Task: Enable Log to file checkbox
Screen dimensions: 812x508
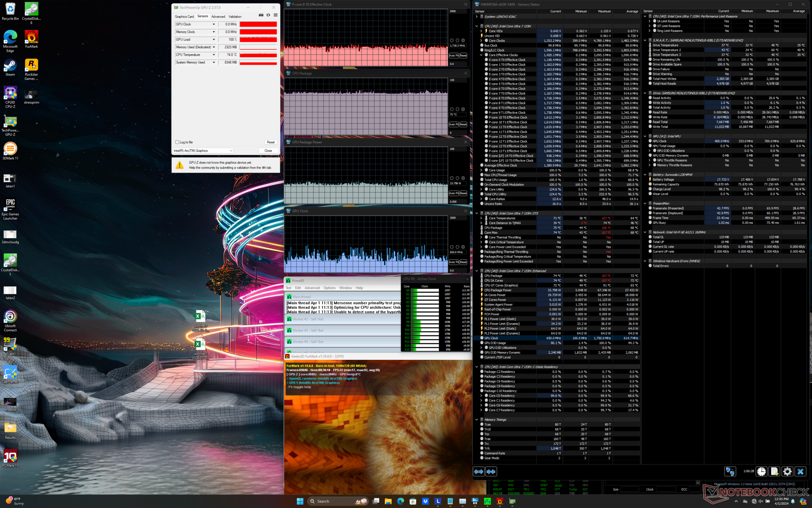Action: point(177,142)
